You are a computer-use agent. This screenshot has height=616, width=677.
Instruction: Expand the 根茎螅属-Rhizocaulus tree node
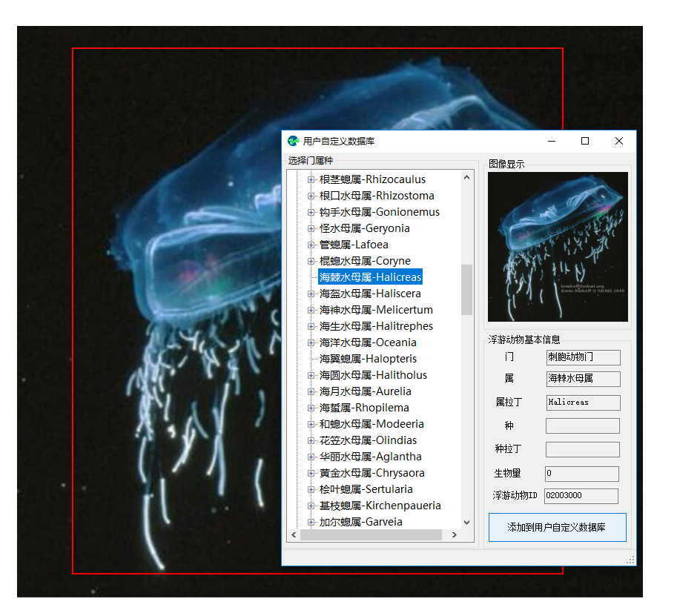[x=311, y=179]
